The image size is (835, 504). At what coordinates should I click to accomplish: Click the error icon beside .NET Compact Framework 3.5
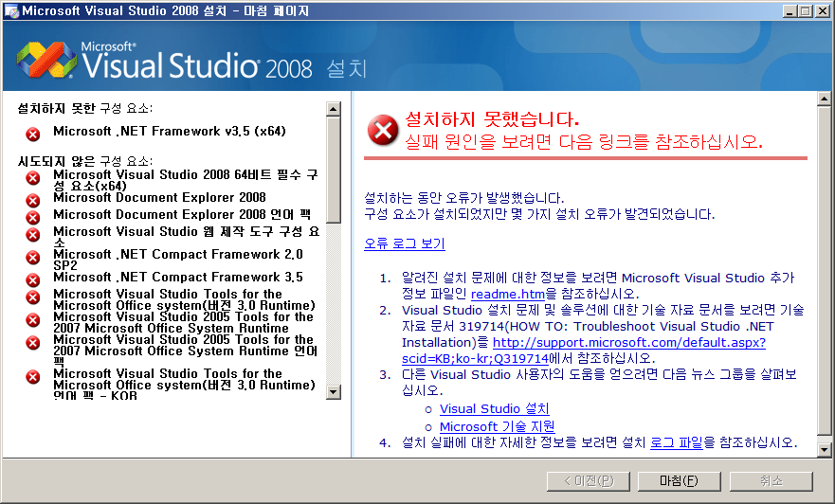33,279
